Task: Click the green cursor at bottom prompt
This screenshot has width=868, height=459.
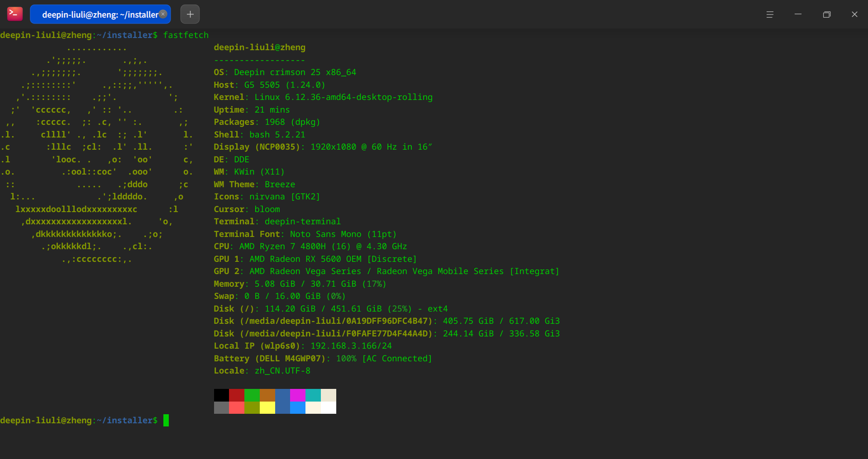Action: [x=166, y=420]
